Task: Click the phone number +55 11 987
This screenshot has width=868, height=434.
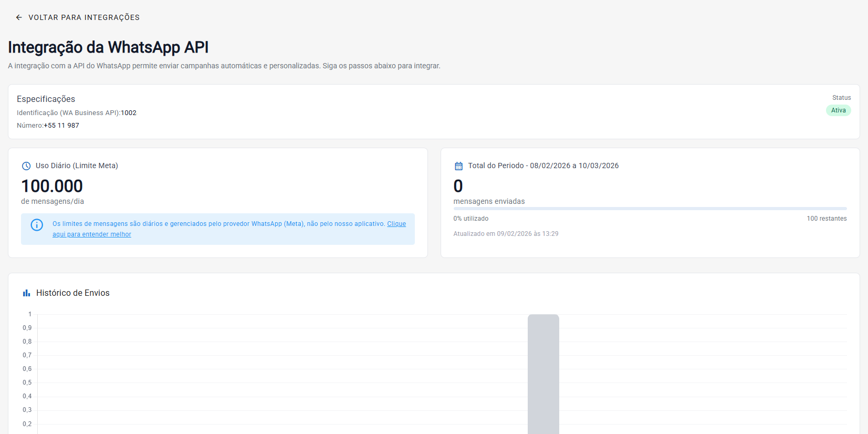Action: point(61,126)
